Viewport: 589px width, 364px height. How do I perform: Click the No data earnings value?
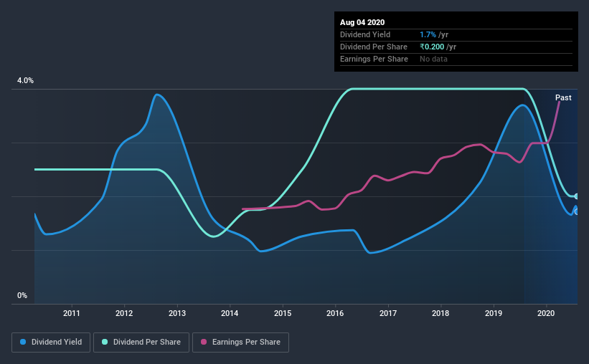pyautogui.click(x=433, y=59)
